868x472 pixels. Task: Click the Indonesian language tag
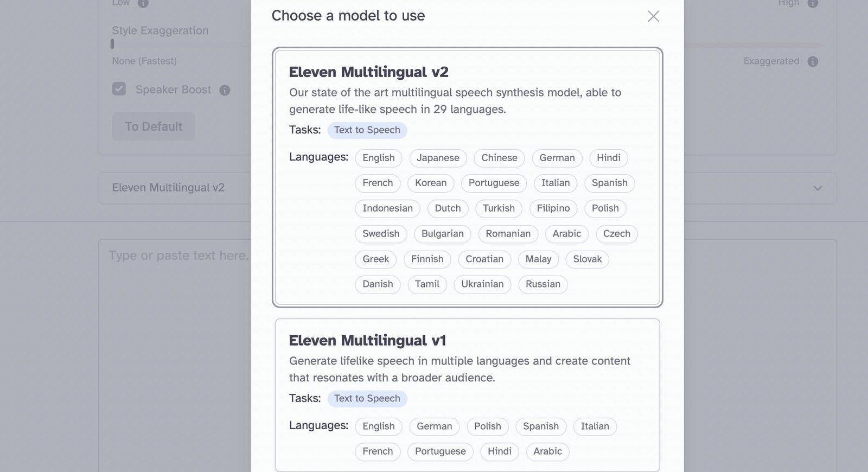(387, 208)
